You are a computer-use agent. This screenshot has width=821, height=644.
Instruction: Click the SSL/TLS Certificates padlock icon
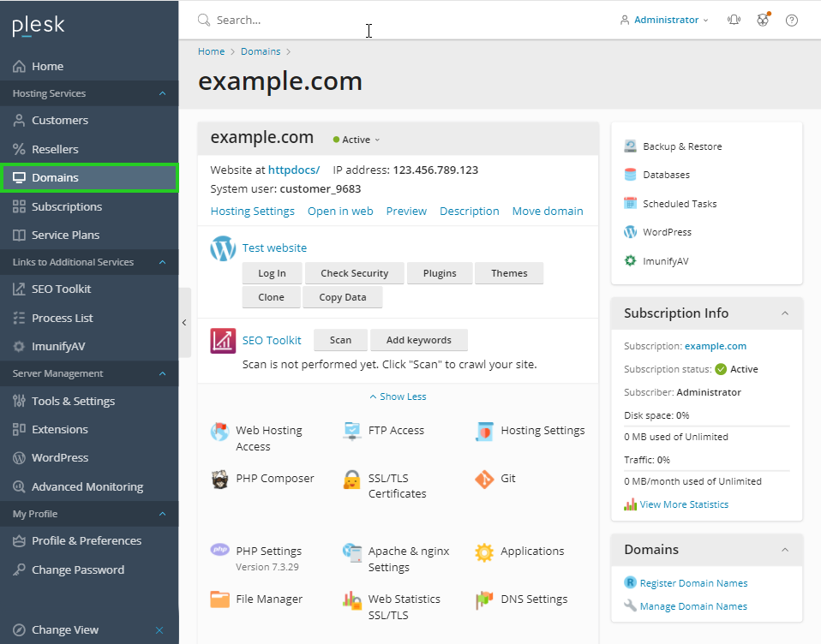click(x=352, y=479)
